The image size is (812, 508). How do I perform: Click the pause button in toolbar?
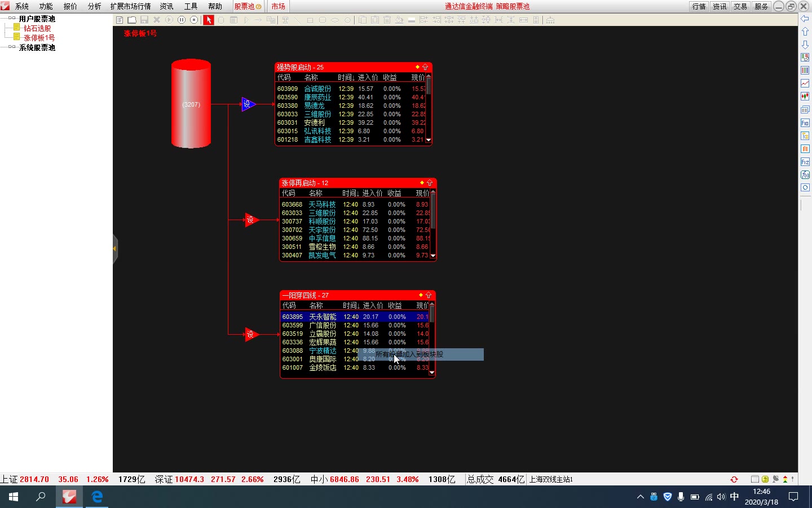[x=182, y=20]
